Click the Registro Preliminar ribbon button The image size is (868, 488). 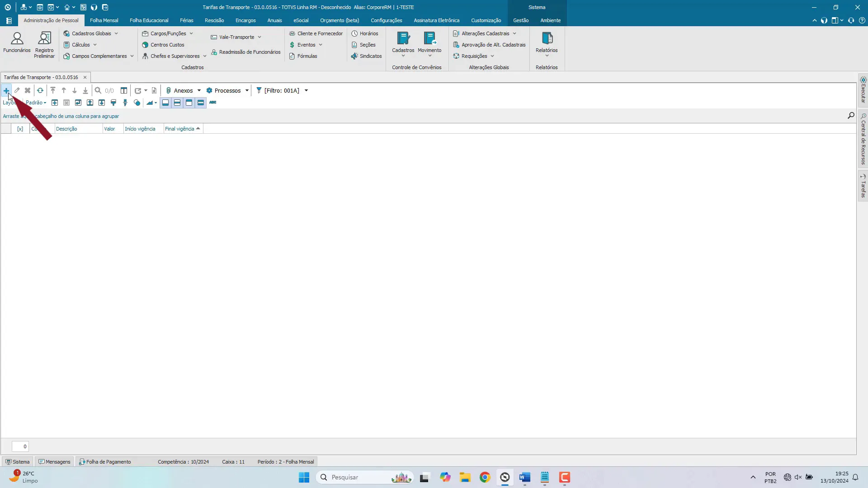pyautogui.click(x=44, y=45)
